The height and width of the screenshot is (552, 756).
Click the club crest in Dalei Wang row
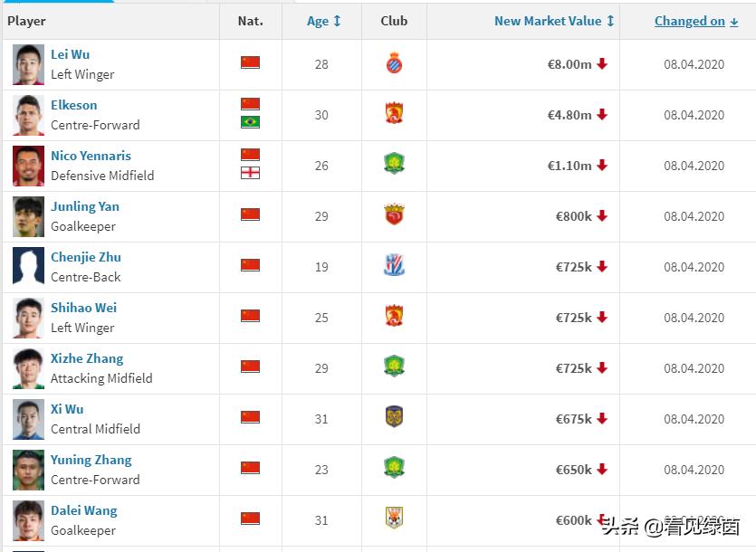click(394, 519)
